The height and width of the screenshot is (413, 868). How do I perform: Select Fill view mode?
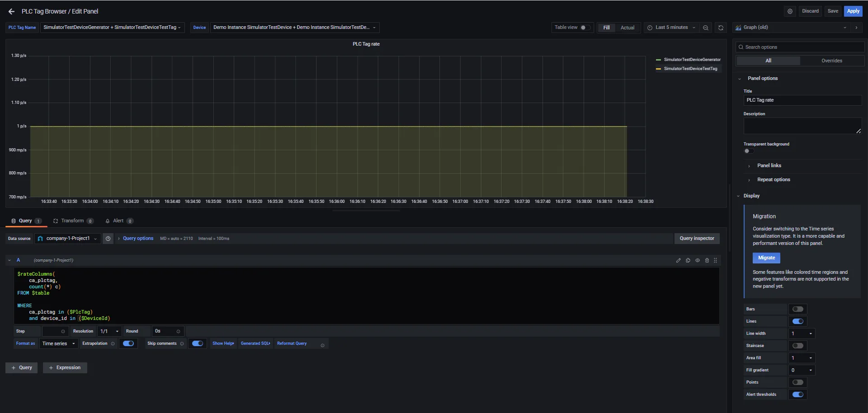pyautogui.click(x=606, y=28)
